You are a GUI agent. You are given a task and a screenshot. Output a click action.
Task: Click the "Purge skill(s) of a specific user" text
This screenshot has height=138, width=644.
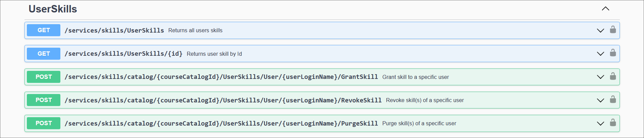419,124
